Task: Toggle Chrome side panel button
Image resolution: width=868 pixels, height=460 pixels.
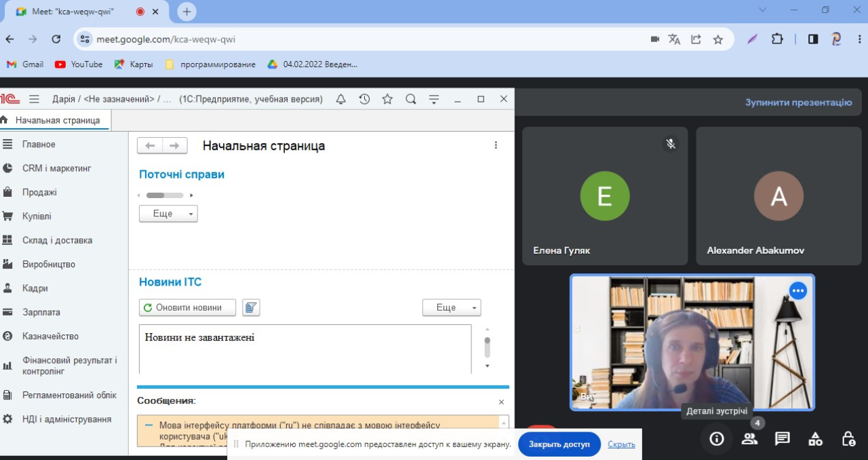Action: [x=813, y=39]
